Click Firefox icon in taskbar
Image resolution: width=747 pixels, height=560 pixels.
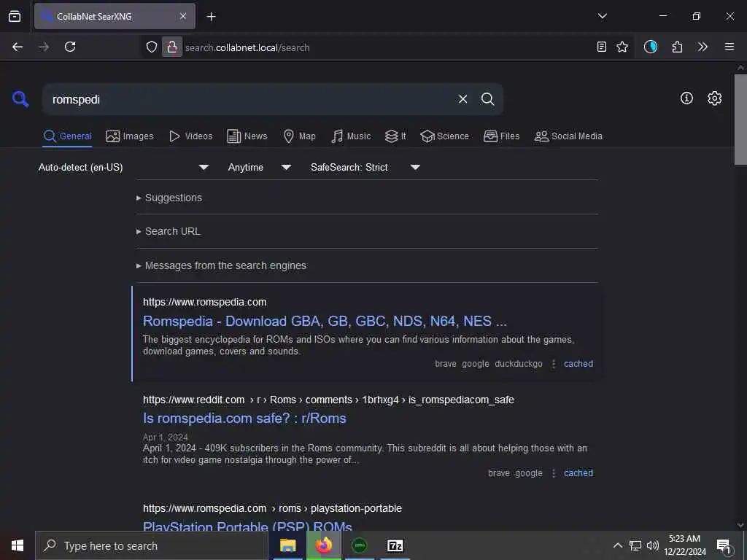(323, 545)
